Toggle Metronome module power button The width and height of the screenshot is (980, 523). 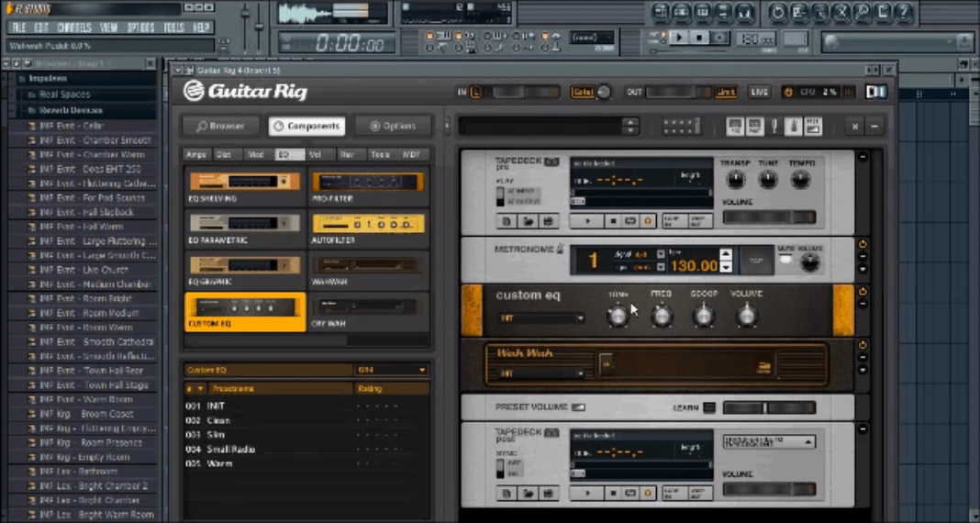[863, 244]
